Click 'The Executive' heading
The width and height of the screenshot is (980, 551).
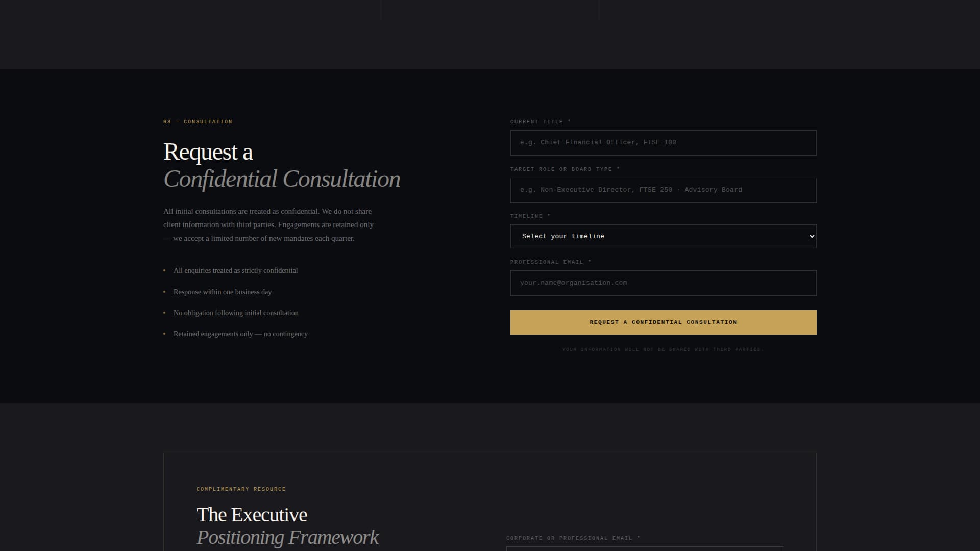(x=252, y=515)
